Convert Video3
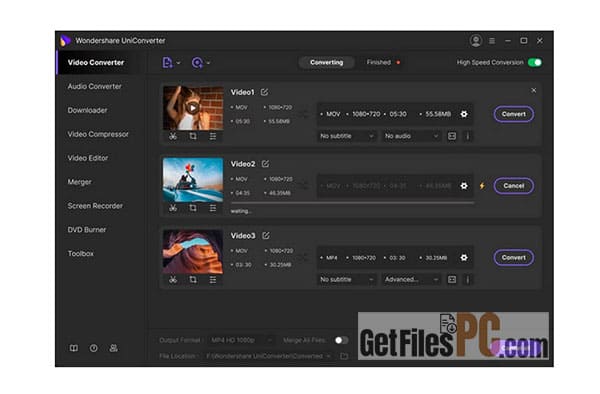600x394 pixels. click(x=514, y=257)
